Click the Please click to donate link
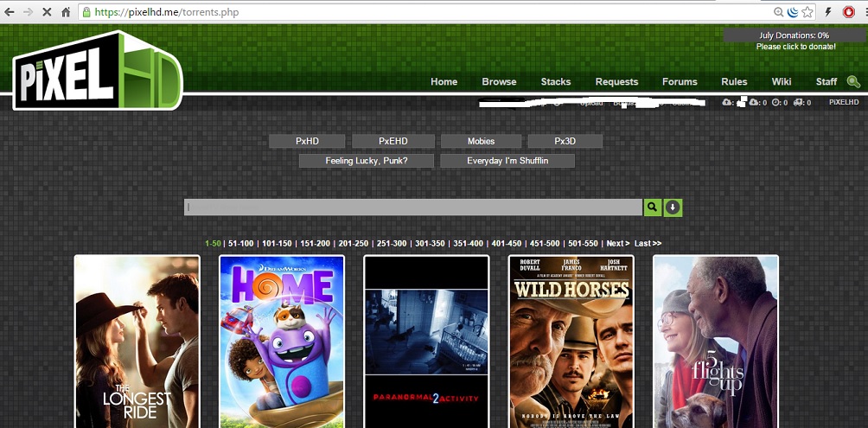Viewport: 868px width, 428px height. point(796,47)
